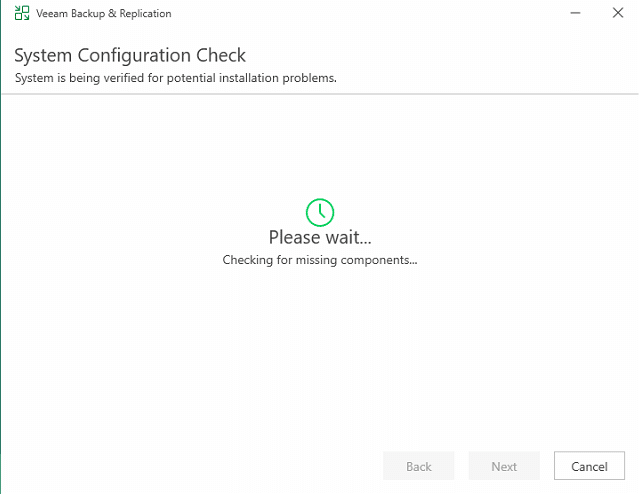The image size is (639, 495).
Task: Click the green clock wait icon
Action: (x=320, y=212)
